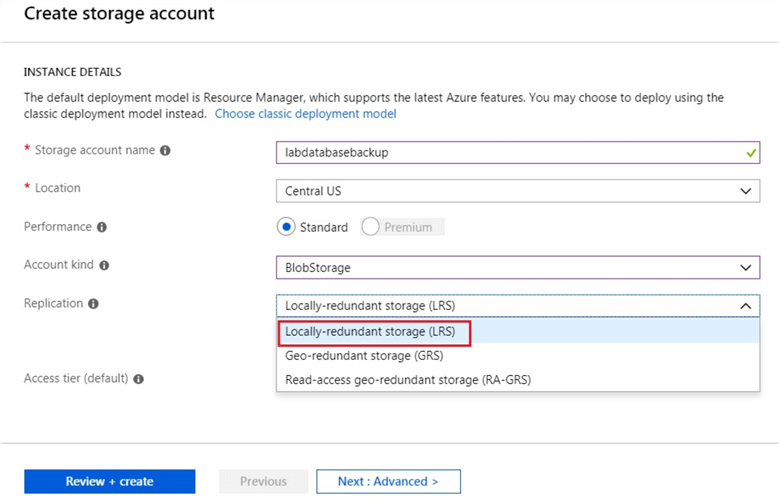This screenshot has height=502, width=779.
Task: Collapse the Replication dropdown list
Action: (744, 306)
